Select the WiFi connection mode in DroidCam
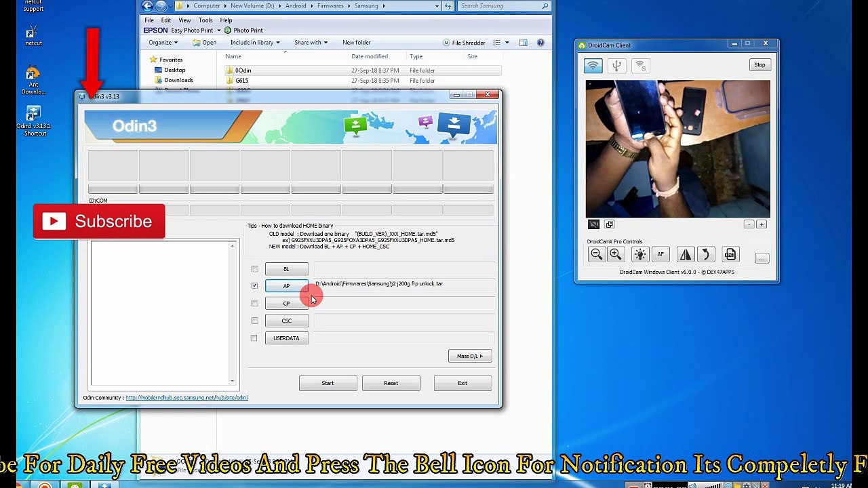This screenshot has height=488, width=868. [593, 66]
